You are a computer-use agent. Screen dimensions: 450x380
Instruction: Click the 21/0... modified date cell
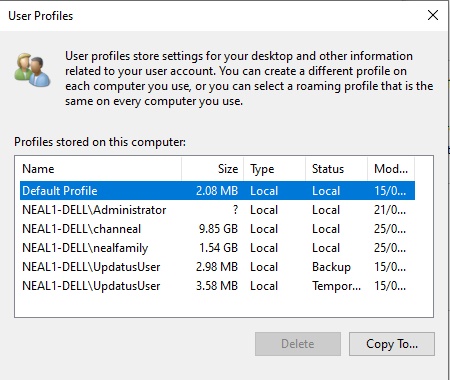tap(390, 210)
